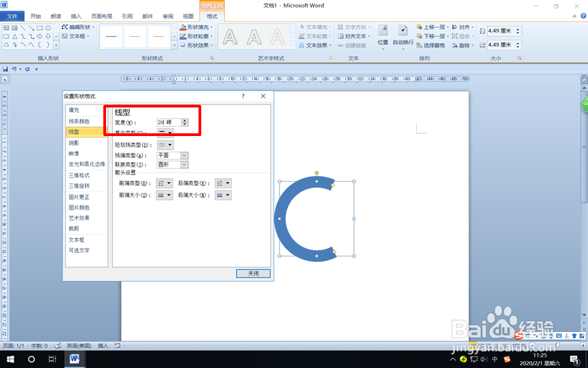Viewport: 588px width, 368px height.
Task: Switch to the 开始 Home tab
Action: coord(35,16)
